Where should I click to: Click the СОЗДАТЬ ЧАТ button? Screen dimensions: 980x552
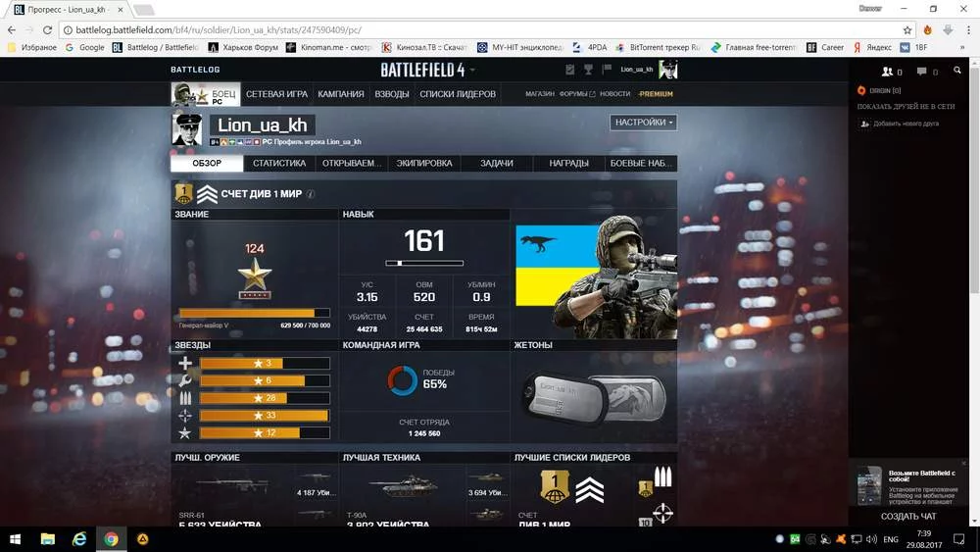908,517
